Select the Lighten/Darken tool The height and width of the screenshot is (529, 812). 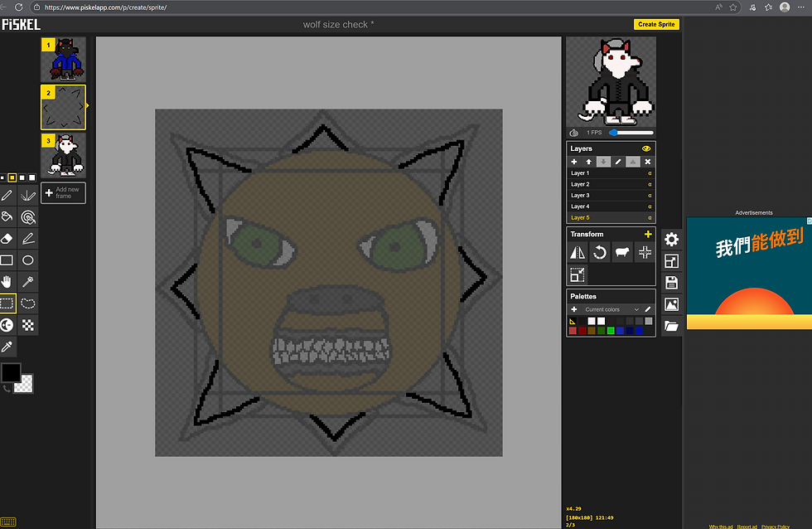pyautogui.click(x=7, y=325)
